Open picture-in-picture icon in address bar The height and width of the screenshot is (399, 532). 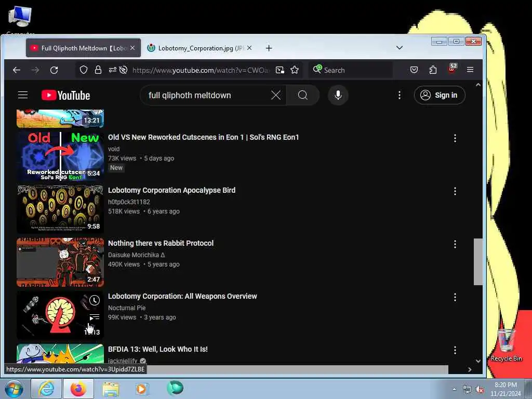[280, 70]
